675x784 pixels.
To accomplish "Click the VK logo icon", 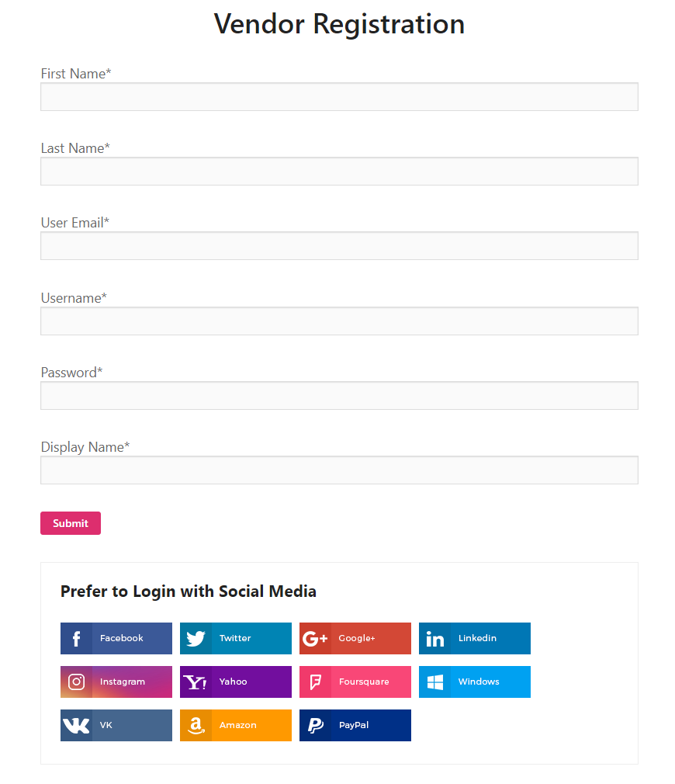I will click(x=76, y=726).
